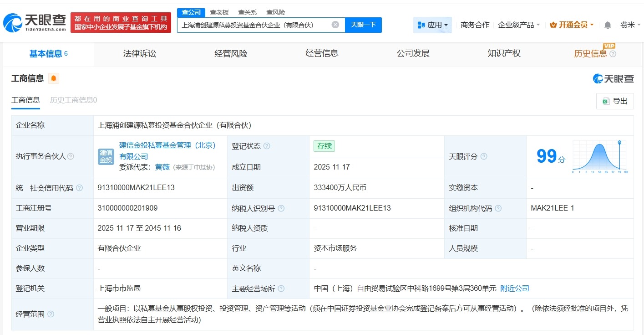Viewport: 644px width, 335px height.
Task: Click the orange bell icon beside 工商信息
Action: point(54,78)
